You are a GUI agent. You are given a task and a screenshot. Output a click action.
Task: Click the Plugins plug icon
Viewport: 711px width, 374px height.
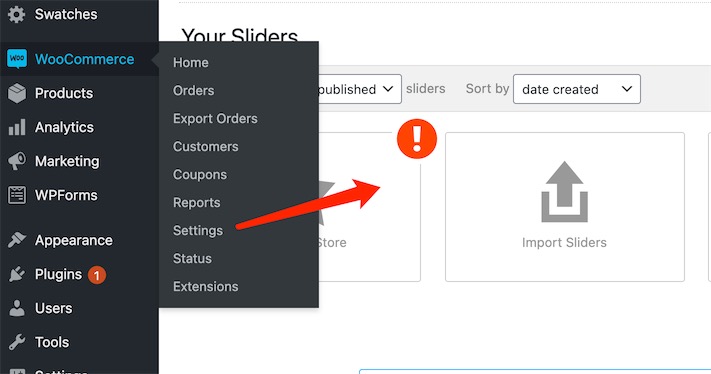coord(17,274)
